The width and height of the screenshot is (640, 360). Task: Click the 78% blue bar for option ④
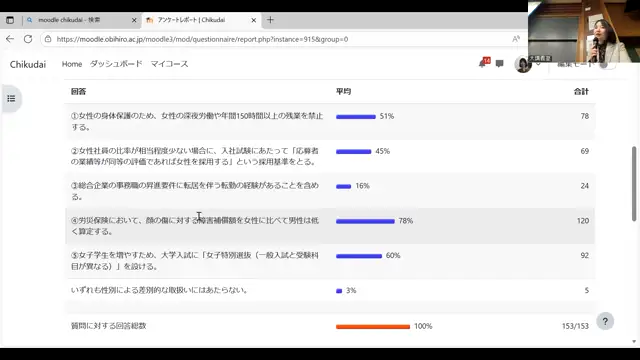point(365,221)
